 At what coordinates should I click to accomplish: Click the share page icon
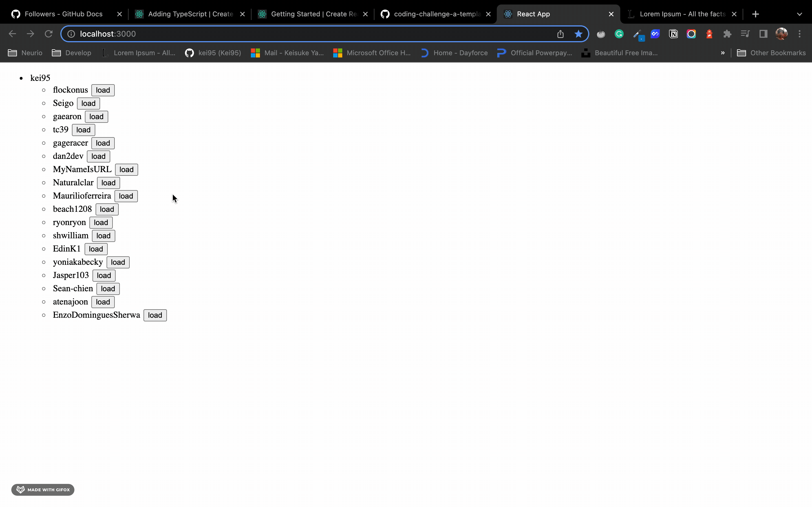(x=560, y=34)
